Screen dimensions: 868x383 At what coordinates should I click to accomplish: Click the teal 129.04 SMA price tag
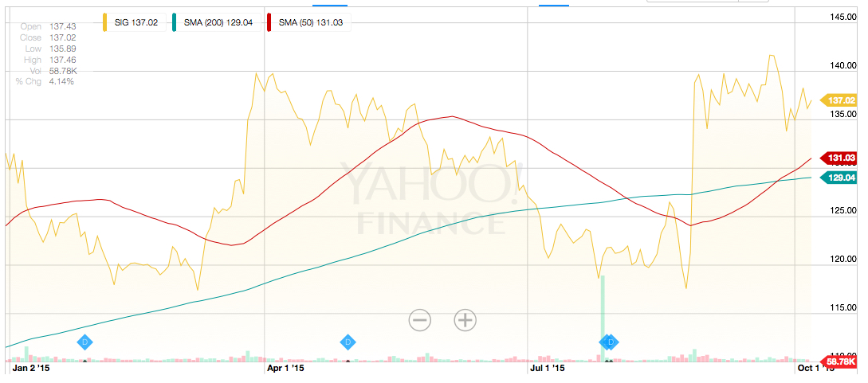pos(839,177)
